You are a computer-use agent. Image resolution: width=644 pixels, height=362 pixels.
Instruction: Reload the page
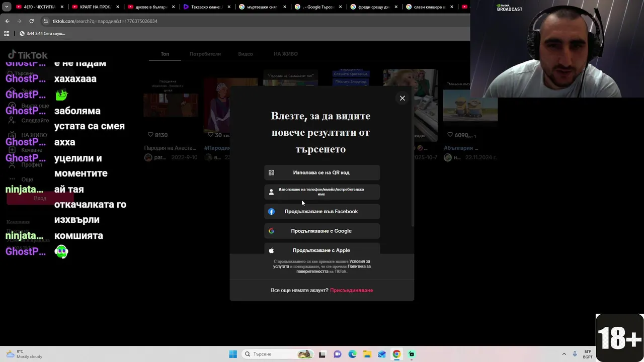coord(31,21)
